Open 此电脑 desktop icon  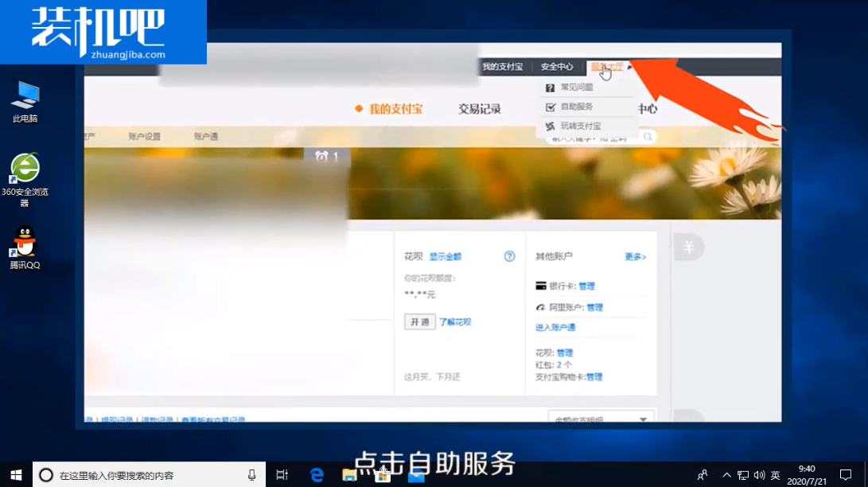point(25,101)
